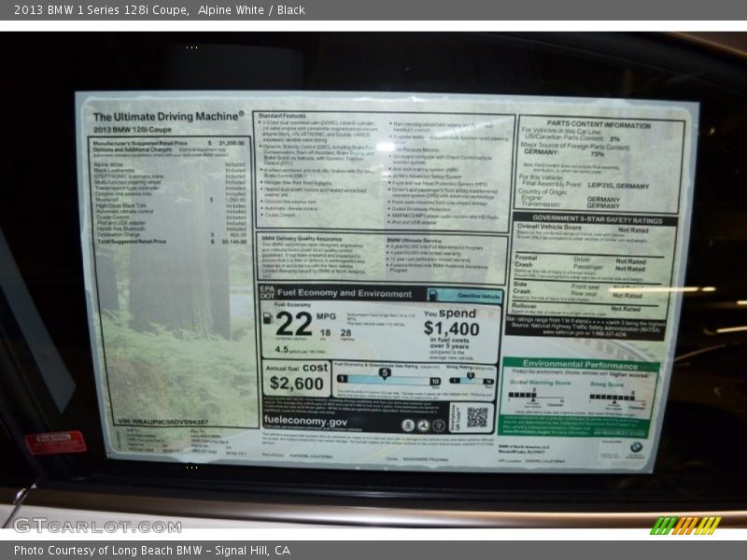Click the VIN number text
Viewport: 747px width, 560px height.
pyautogui.click(x=162, y=422)
